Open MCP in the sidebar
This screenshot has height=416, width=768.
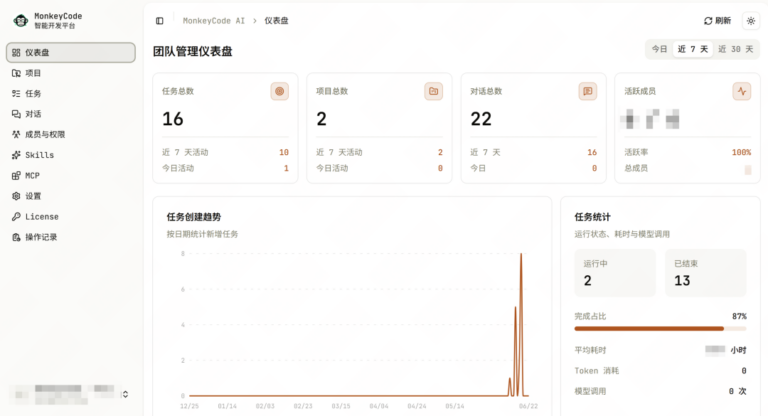point(71,175)
